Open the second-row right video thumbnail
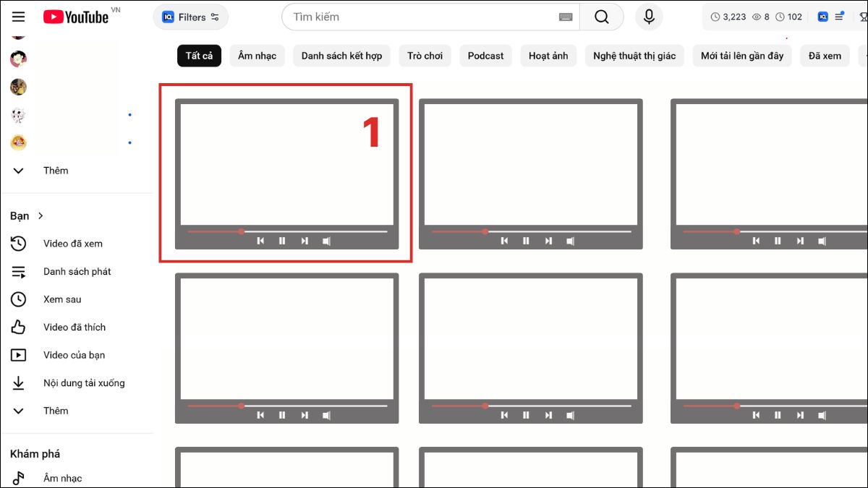 [x=769, y=348]
